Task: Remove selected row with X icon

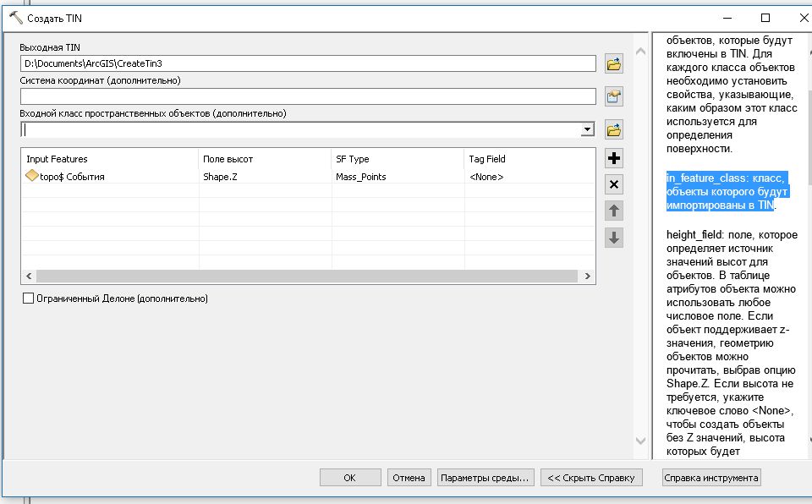Action: (615, 184)
